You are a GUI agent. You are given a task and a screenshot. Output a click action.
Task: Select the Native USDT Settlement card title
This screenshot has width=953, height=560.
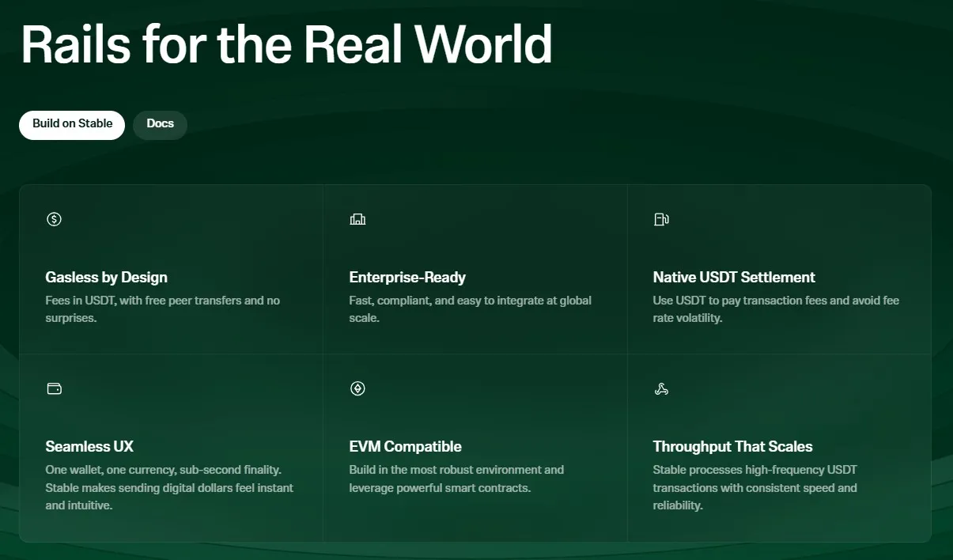tap(734, 278)
